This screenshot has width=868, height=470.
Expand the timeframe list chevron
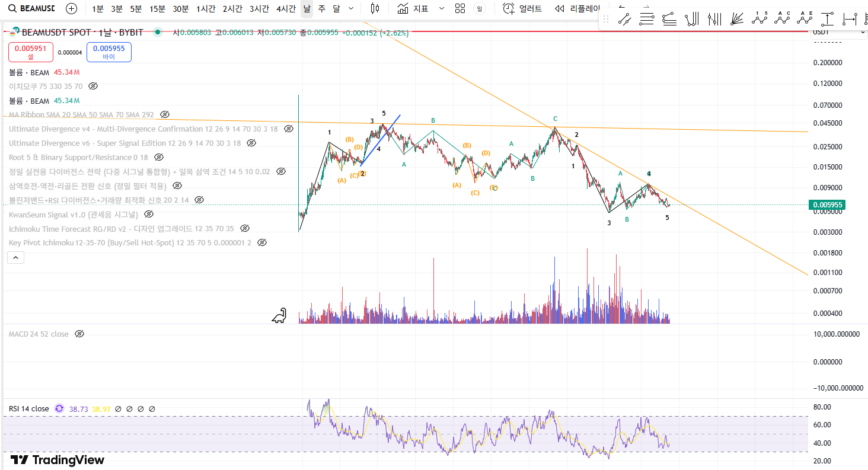coord(351,8)
